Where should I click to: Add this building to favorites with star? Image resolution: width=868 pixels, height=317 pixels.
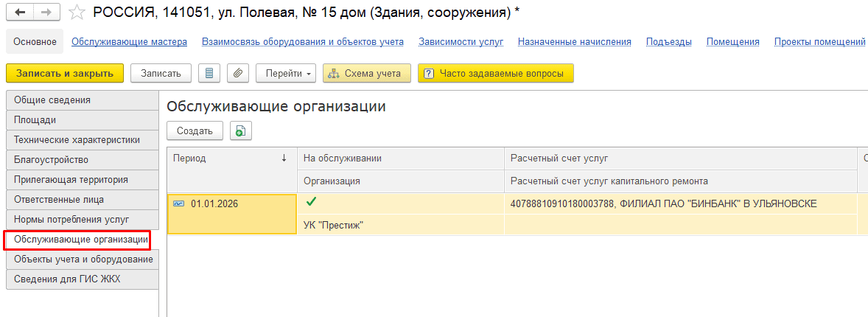pyautogui.click(x=76, y=13)
